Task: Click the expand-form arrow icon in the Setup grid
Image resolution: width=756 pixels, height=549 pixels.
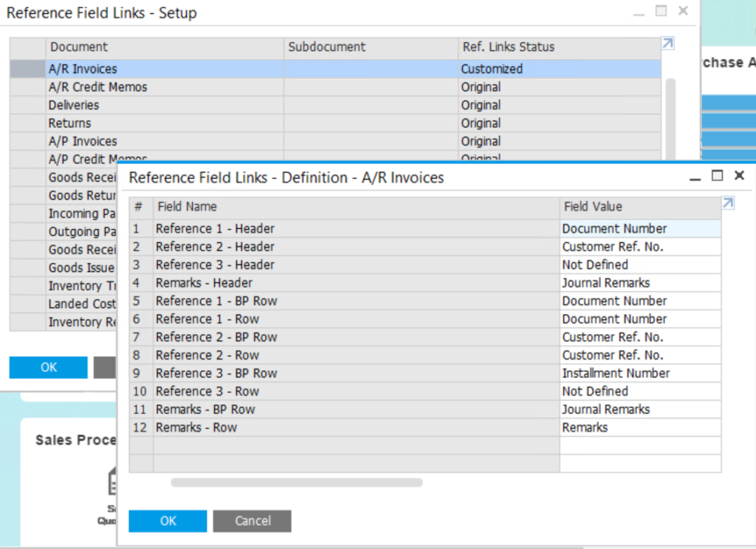Action: click(x=668, y=44)
